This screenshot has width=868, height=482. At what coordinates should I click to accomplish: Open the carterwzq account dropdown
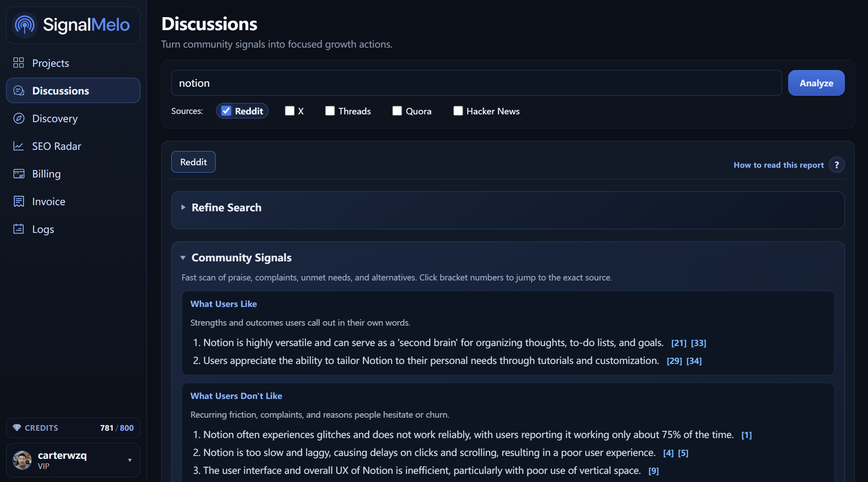tap(130, 460)
